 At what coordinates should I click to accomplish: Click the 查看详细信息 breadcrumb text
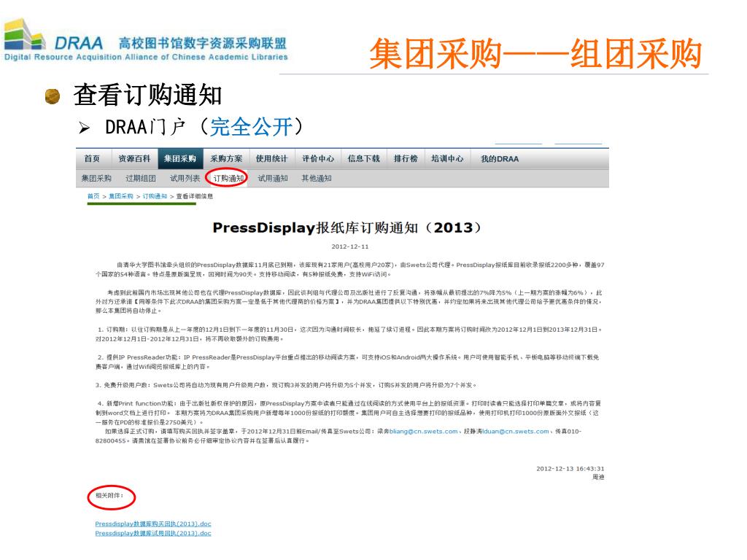pyautogui.click(x=195, y=196)
